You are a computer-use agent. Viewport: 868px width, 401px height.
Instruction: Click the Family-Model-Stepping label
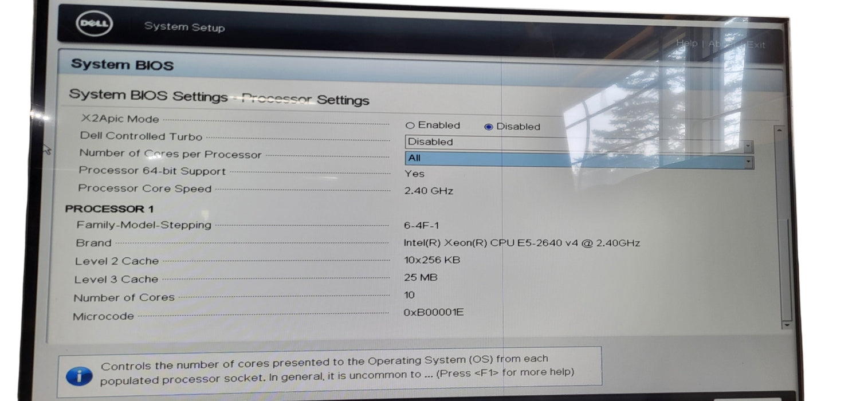coord(144,225)
